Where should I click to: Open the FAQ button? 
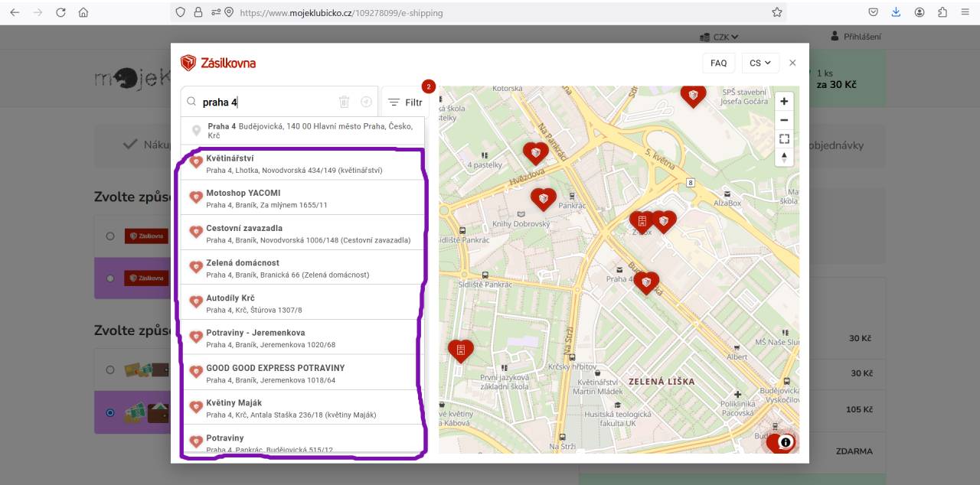tap(719, 63)
